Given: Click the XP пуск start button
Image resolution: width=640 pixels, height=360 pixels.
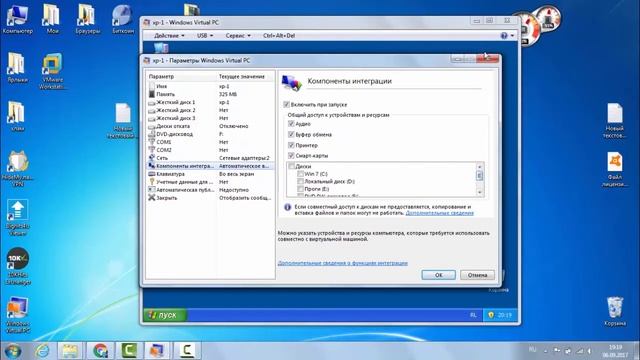Looking at the screenshot, I should (165, 315).
